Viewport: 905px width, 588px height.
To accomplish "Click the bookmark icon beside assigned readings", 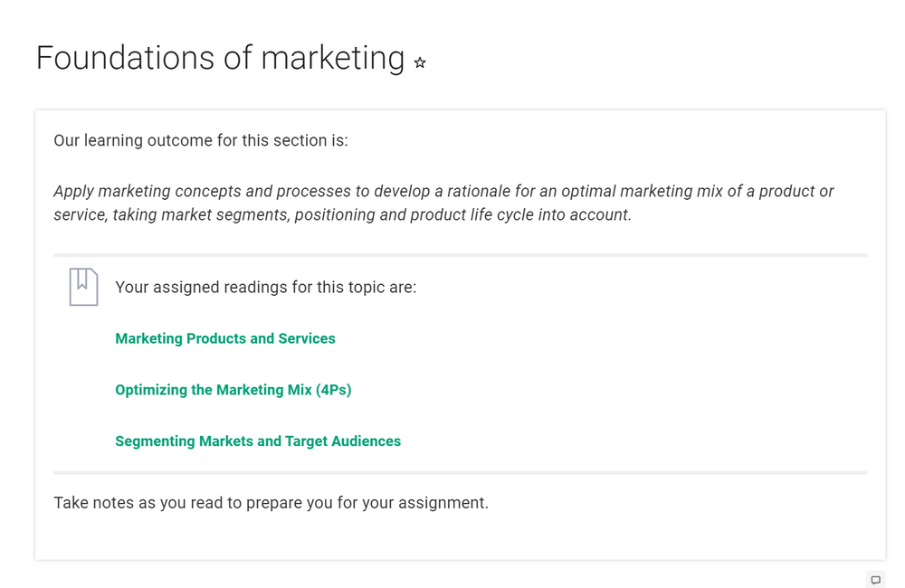I will pos(83,287).
